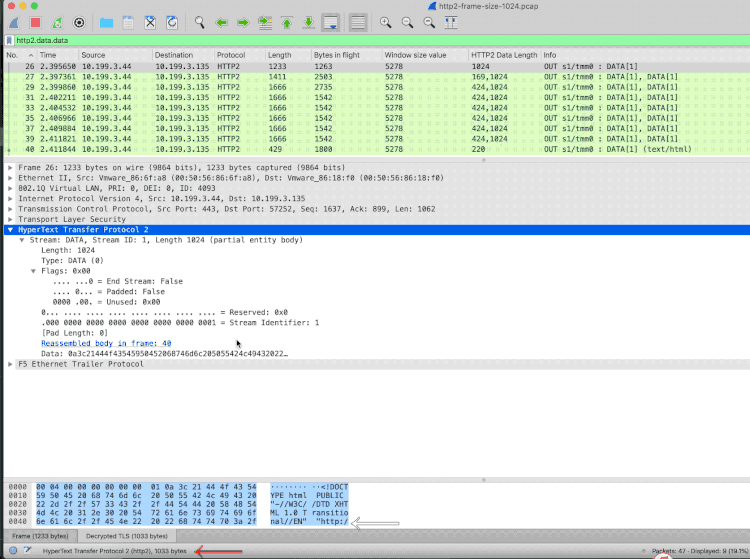750x559 pixels.
Task: Click the red Stop capture button
Action: click(34, 22)
